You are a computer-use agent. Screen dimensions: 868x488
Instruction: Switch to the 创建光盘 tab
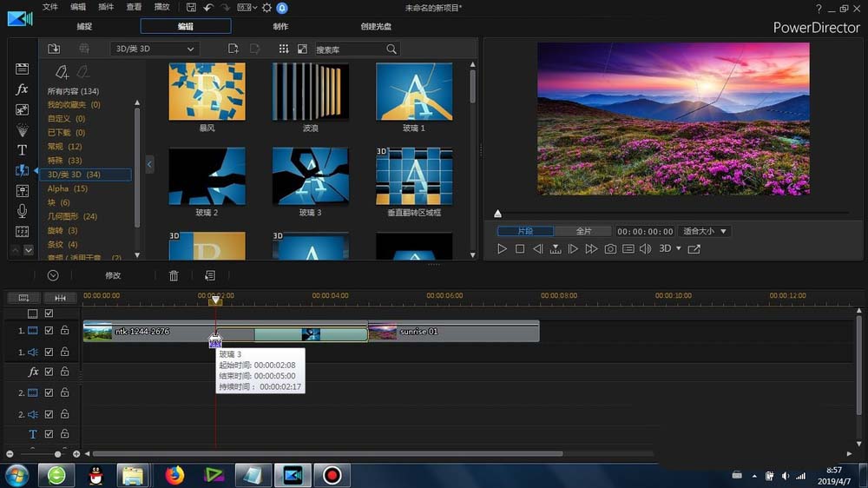coord(376,26)
